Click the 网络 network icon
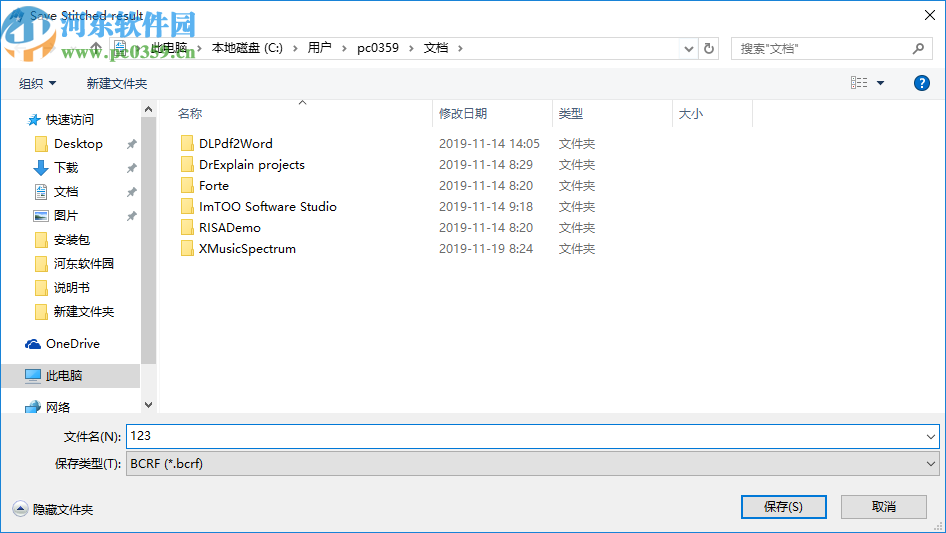The height and width of the screenshot is (533, 946). (33, 407)
